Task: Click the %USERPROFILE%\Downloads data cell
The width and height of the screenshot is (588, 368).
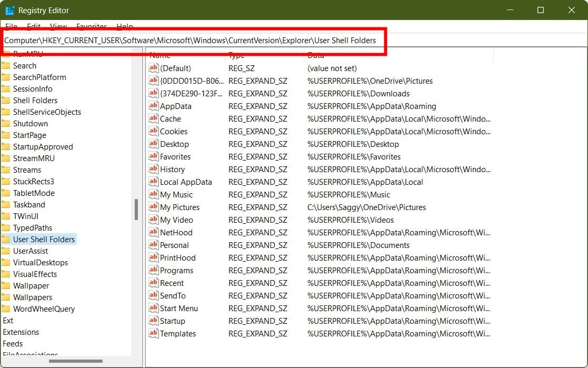Action: click(x=358, y=93)
